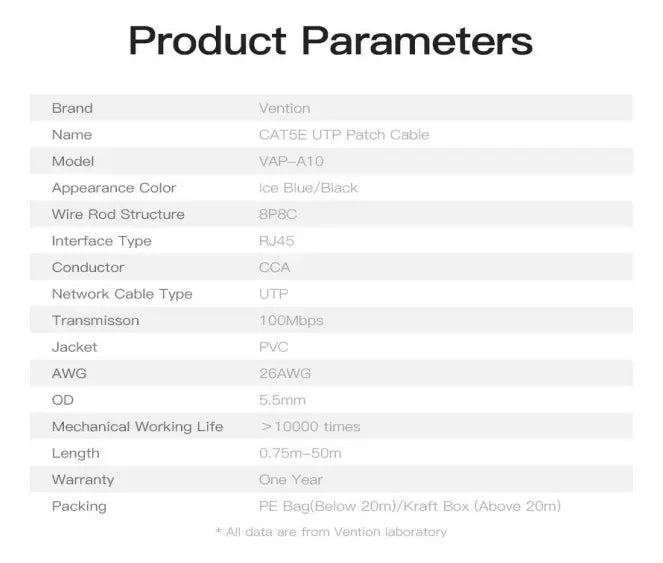Click the 5.5mm OD value
The width and height of the screenshot is (663, 563).
click(x=282, y=400)
